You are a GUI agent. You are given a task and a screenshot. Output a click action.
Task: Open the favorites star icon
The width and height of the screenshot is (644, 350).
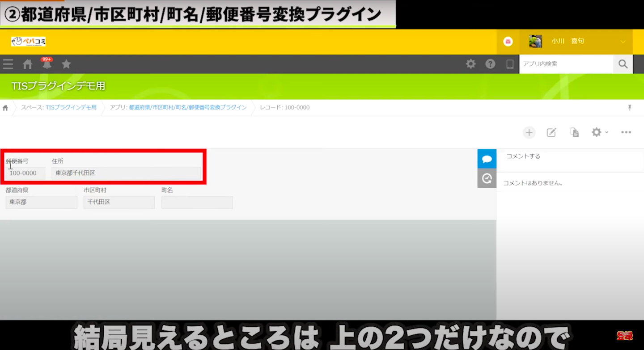click(x=66, y=64)
